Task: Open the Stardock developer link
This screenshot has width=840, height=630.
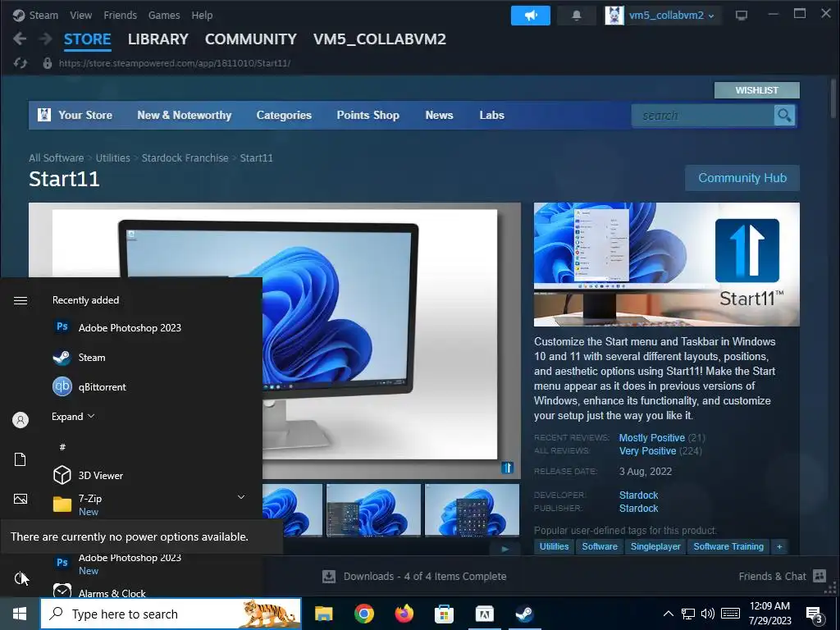Action: pyautogui.click(x=638, y=495)
